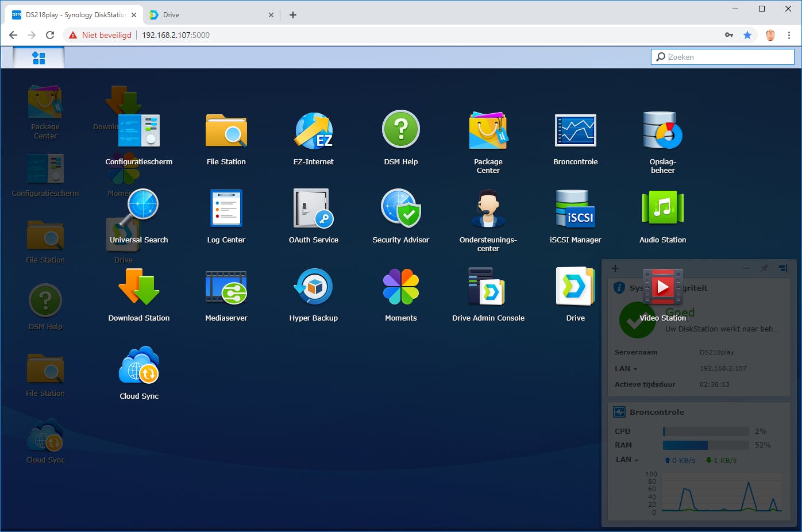Open Package Center in the main menu grid
Image resolution: width=802 pixels, height=532 pixels.
(488, 143)
